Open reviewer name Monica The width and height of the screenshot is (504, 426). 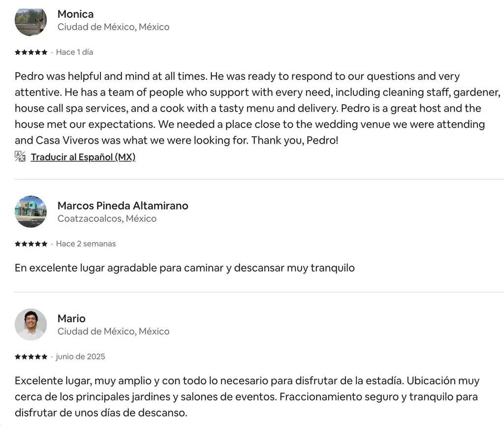click(x=75, y=14)
